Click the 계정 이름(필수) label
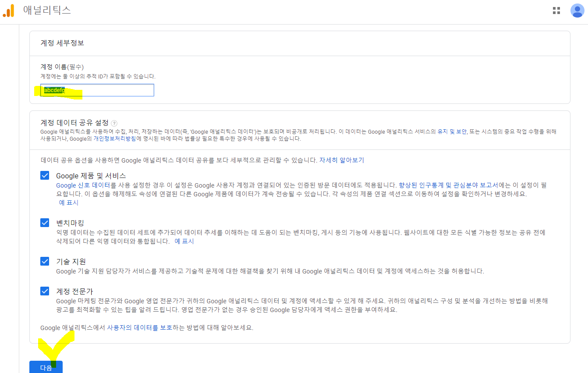This screenshot has width=588, height=373. coord(62,67)
